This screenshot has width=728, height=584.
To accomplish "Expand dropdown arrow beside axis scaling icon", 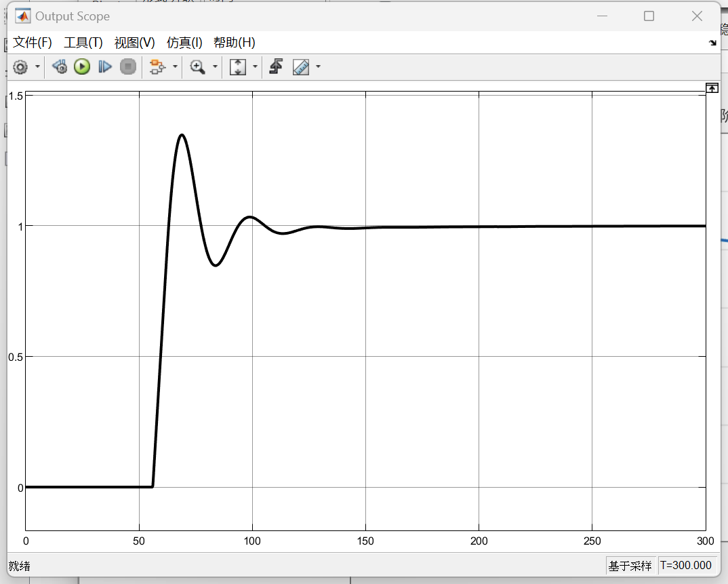I will [255, 66].
